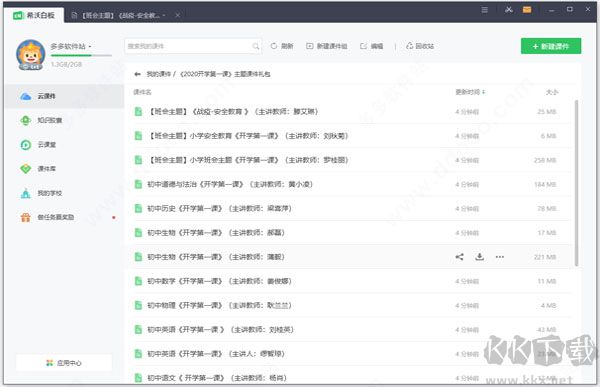
Task: Close the 【班会主题】 document tab
Action: click(178, 15)
